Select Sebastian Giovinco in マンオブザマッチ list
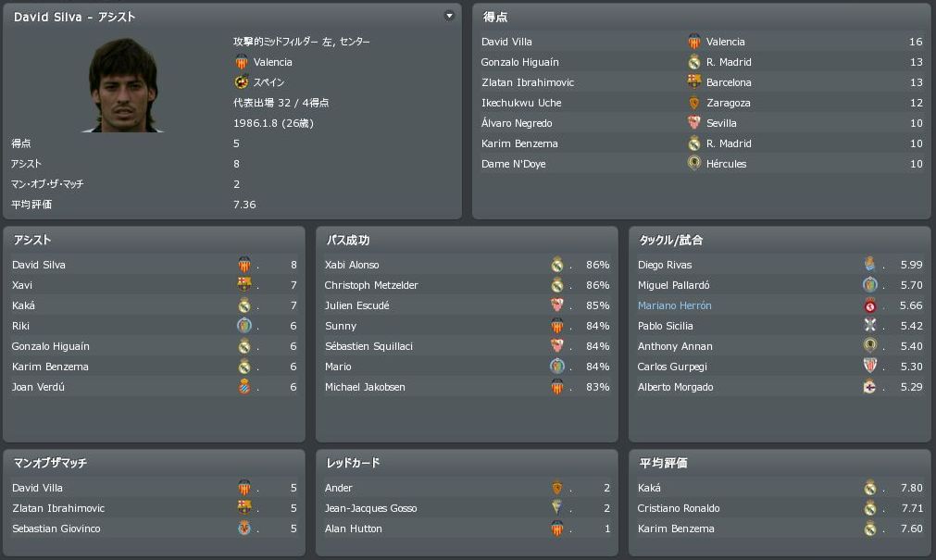Screen dimensions: 936x560 (56, 529)
